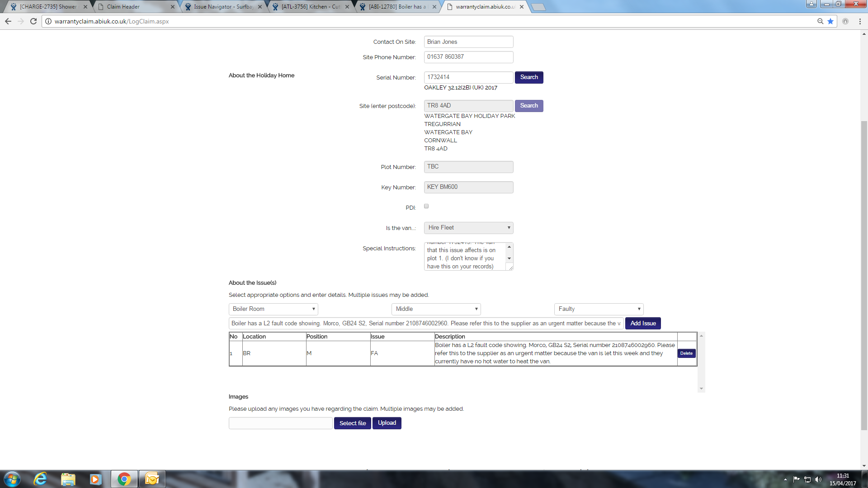Click into the Contact On Site field
This screenshot has width=868, height=488.
468,42
